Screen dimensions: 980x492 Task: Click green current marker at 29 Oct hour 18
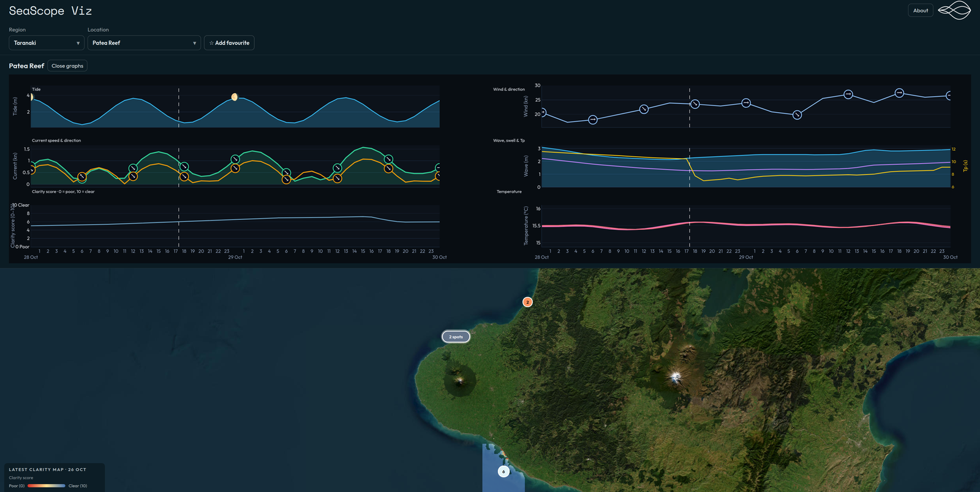click(x=388, y=159)
